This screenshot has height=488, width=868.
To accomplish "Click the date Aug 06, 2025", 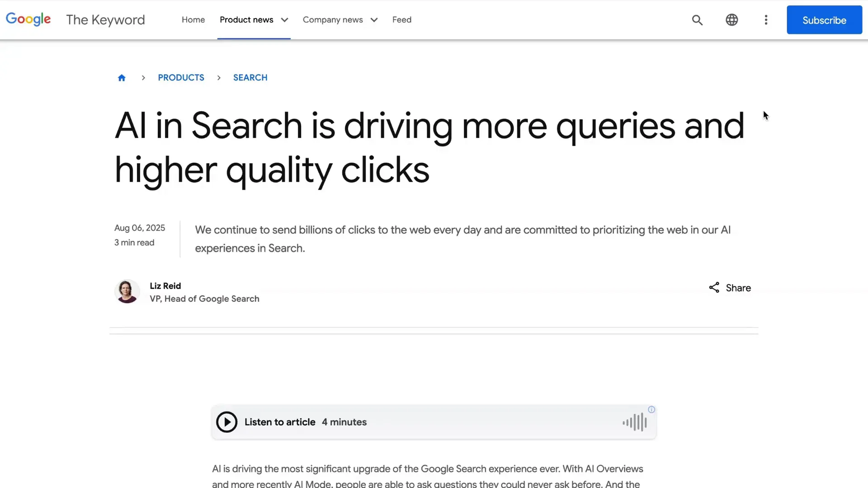I will (x=140, y=228).
